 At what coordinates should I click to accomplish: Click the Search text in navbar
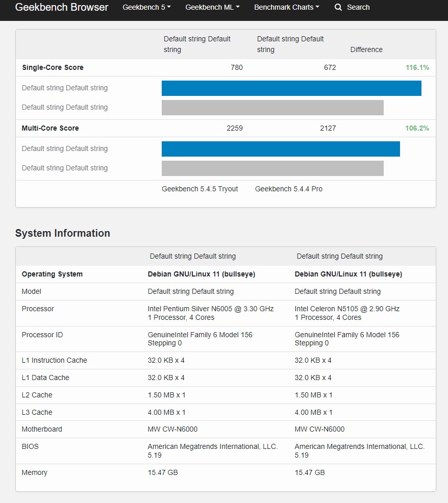point(358,7)
